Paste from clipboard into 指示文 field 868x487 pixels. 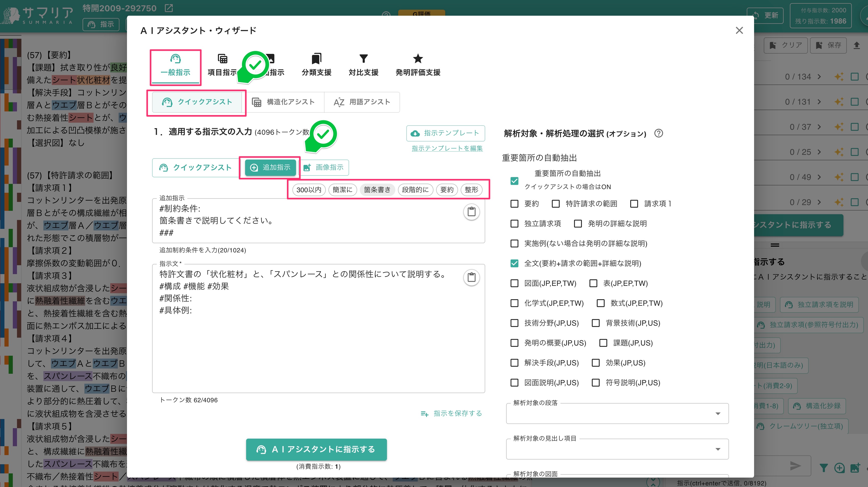[x=471, y=277]
